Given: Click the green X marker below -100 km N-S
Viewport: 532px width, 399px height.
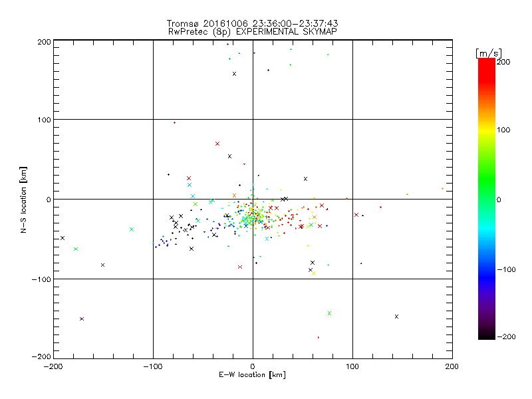Looking at the screenshot, I should 329,313.
